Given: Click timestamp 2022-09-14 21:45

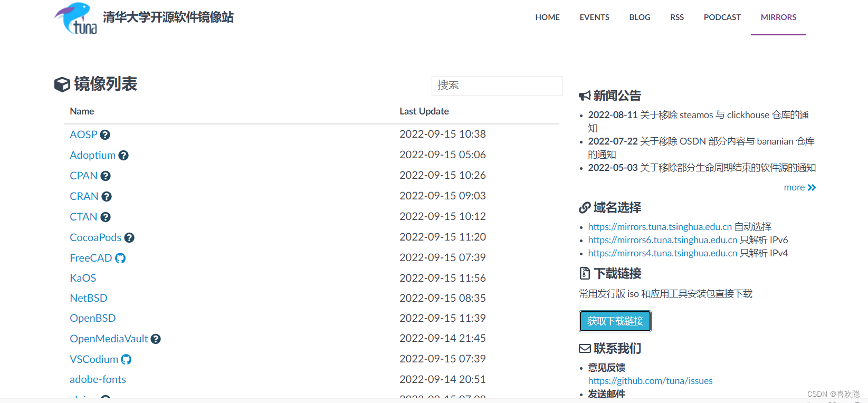Looking at the screenshot, I should pyautogui.click(x=443, y=338).
